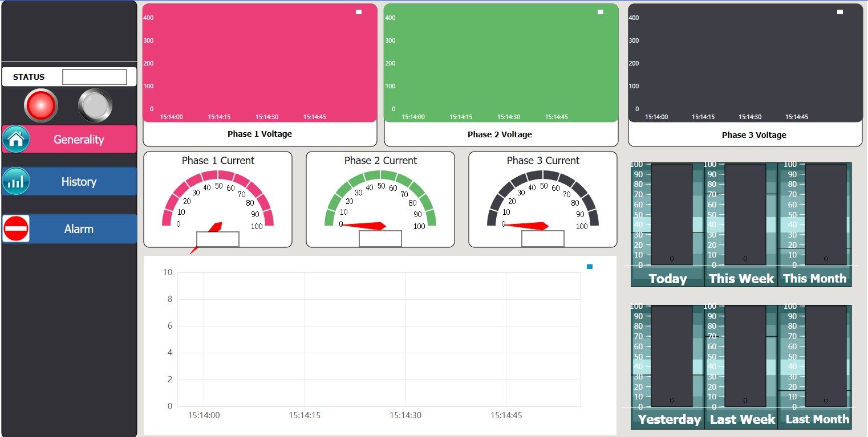
Task: Open the Generality page
Action: click(x=70, y=139)
